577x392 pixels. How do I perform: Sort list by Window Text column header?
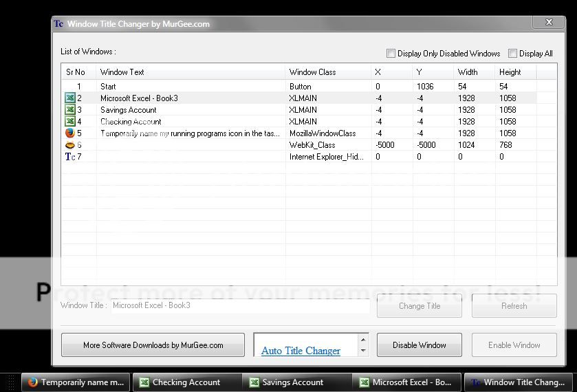point(190,72)
